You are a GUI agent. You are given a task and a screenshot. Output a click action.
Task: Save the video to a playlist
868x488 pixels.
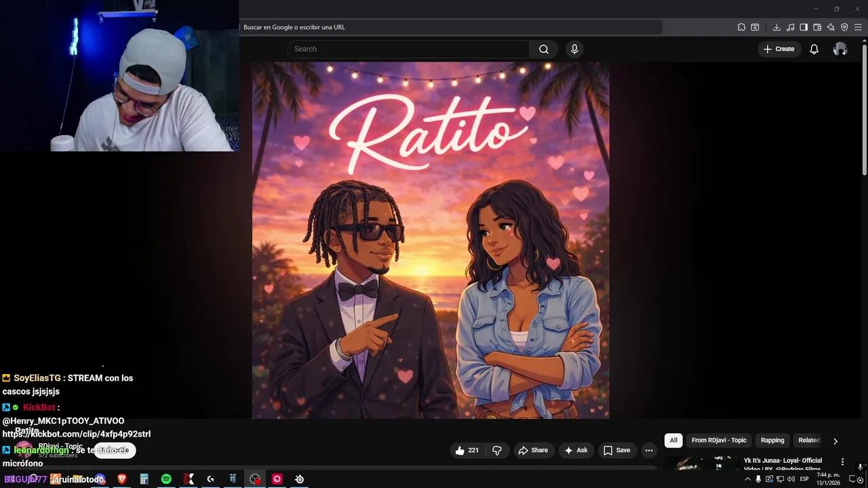pyautogui.click(x=617, y=450)
